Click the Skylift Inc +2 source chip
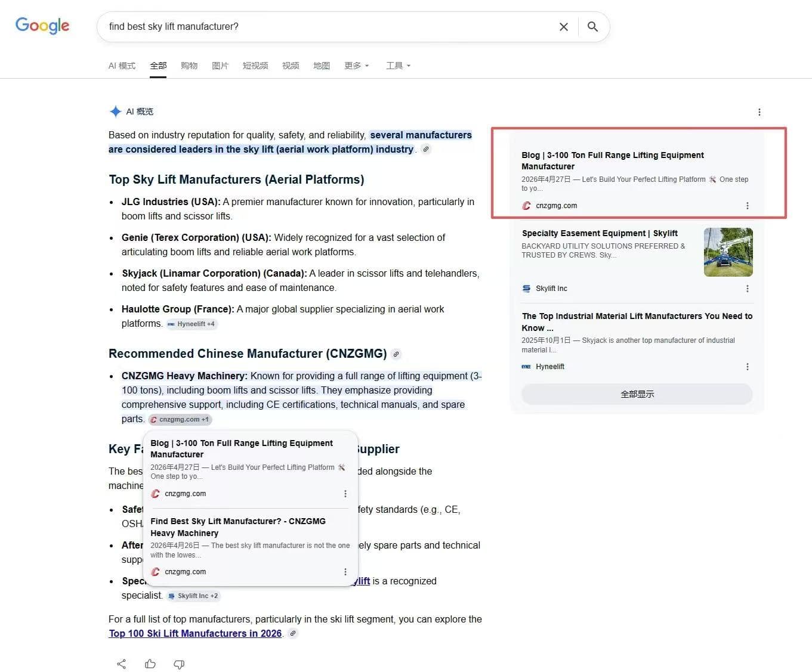 [x=193, y=596]
